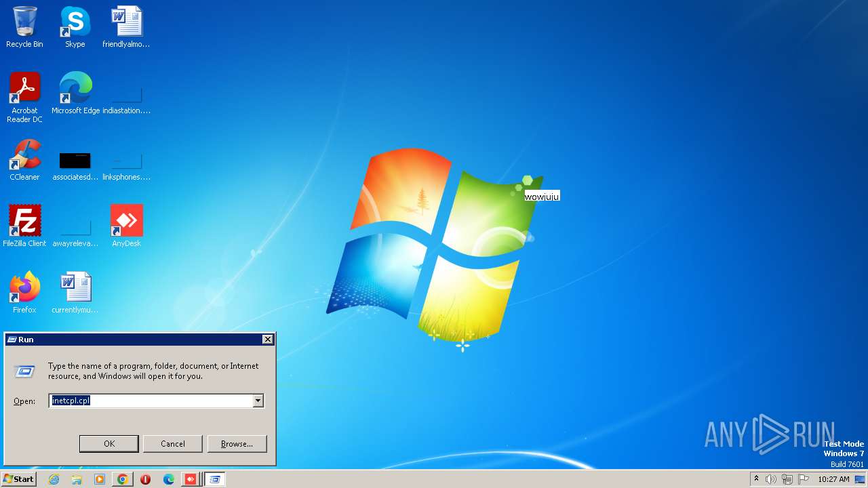Screen dimensions: 868x488
Task: Select the Skype desktop shortcut
Action: [x=75, y=27]
